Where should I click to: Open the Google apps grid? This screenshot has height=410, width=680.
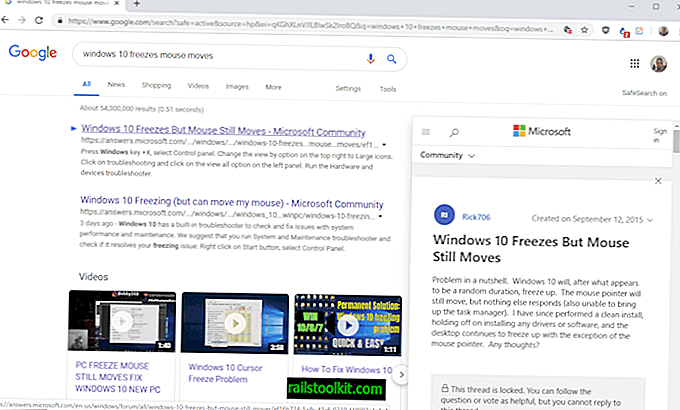pos(634,64)
